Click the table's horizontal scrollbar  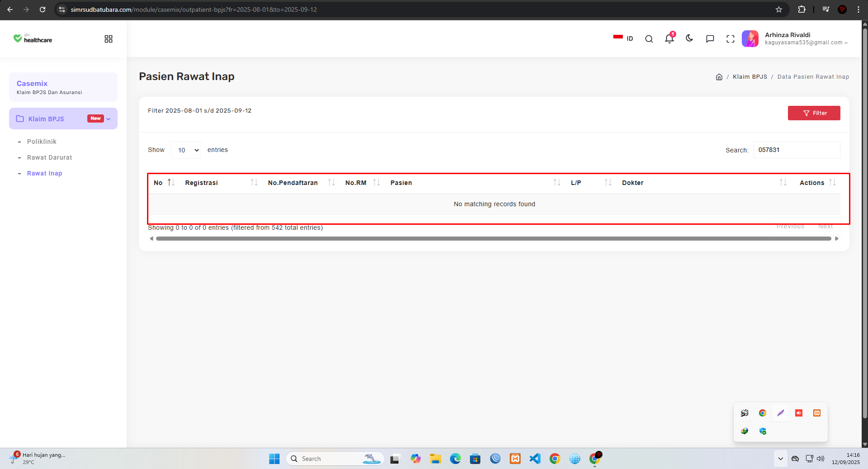493,238
